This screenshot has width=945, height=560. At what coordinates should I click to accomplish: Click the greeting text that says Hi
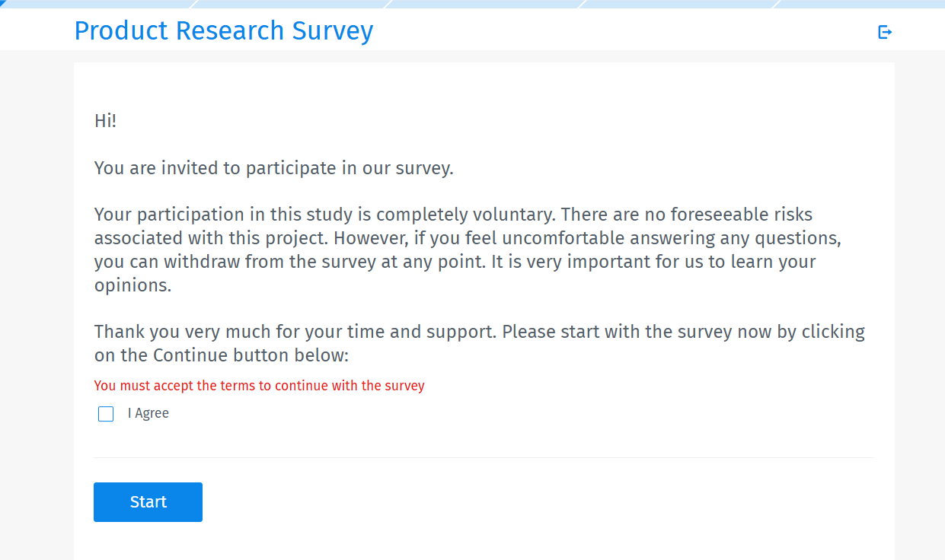pos(105,120)
